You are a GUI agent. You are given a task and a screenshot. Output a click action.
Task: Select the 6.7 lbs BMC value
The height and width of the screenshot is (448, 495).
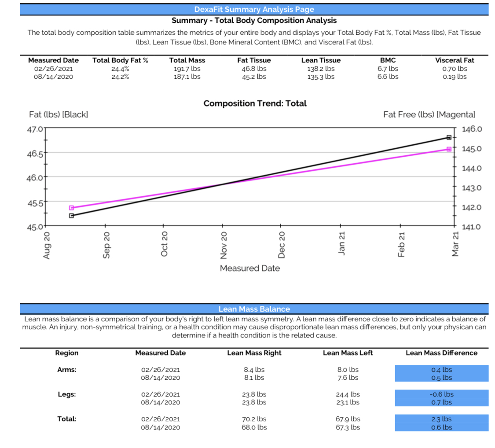pos(388,69)
